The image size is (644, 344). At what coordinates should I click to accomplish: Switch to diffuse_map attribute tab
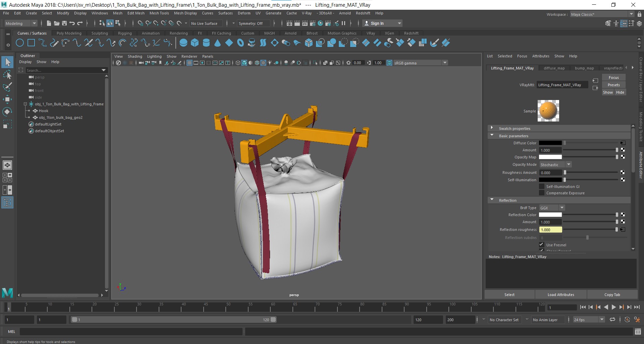[x=554, y=68]
